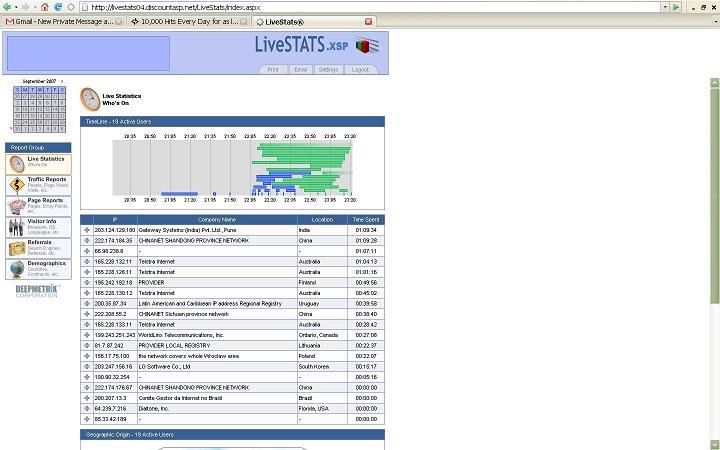
Task: Open Traffic Reports group
Action: tap(39, 185)
